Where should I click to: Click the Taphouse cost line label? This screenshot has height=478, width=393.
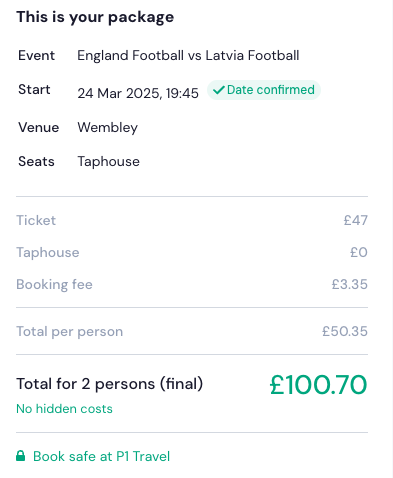pyautogui.click(x=48, y=252)
